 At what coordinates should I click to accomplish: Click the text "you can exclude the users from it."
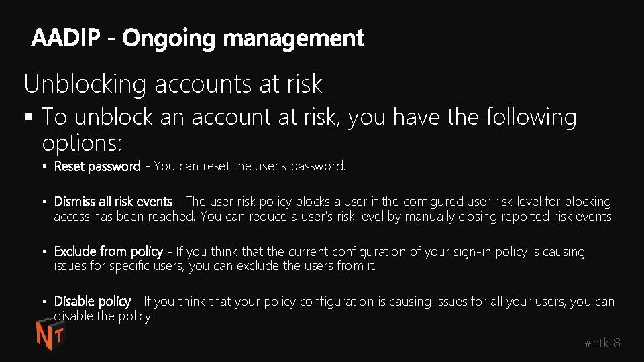(x=282, y=266)
